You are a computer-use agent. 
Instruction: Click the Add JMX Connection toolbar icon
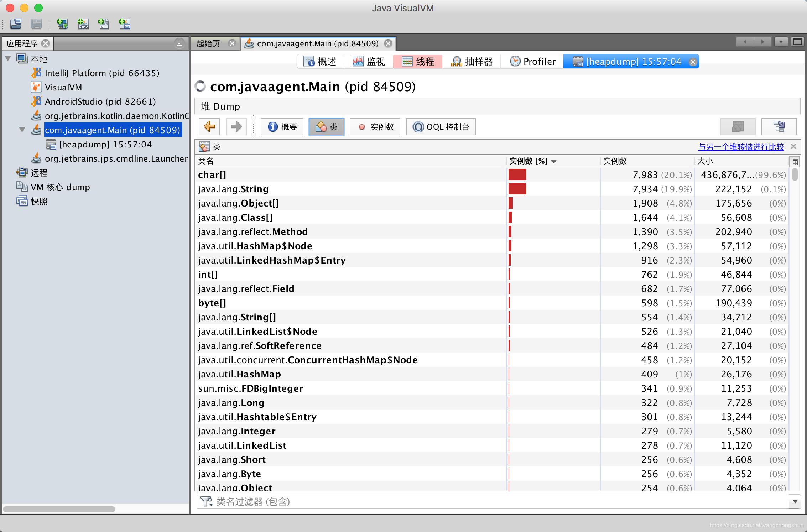point(83,24)
